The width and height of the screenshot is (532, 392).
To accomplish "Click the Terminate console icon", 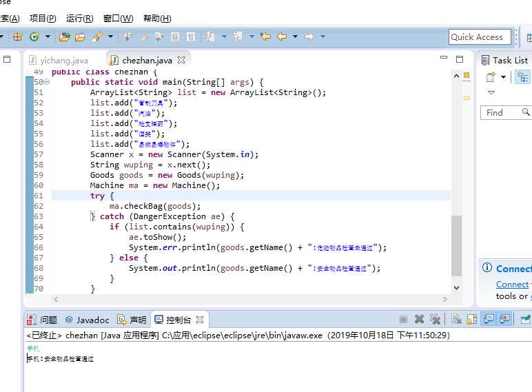I will (x=403, y=319).
